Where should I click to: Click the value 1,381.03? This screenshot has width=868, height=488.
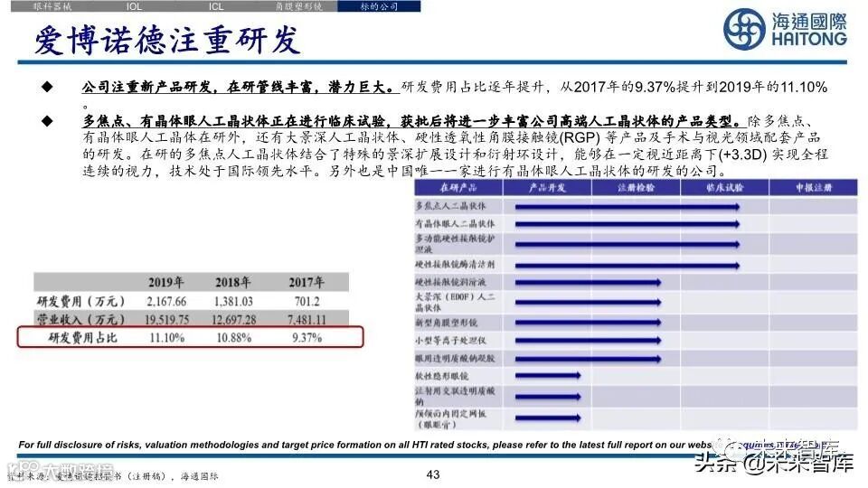pyautogui.click(x=233, y=302)
